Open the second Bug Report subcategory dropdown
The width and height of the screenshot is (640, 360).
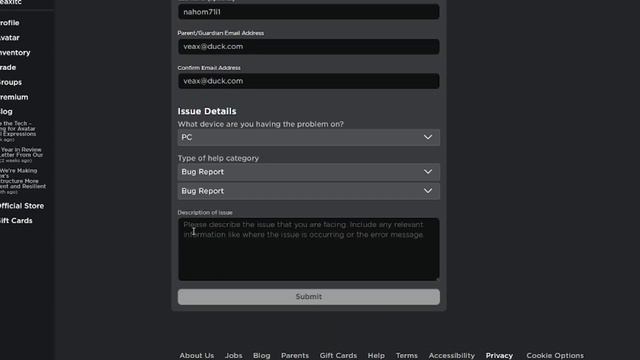pyautogui.click(x=309, y=191)
